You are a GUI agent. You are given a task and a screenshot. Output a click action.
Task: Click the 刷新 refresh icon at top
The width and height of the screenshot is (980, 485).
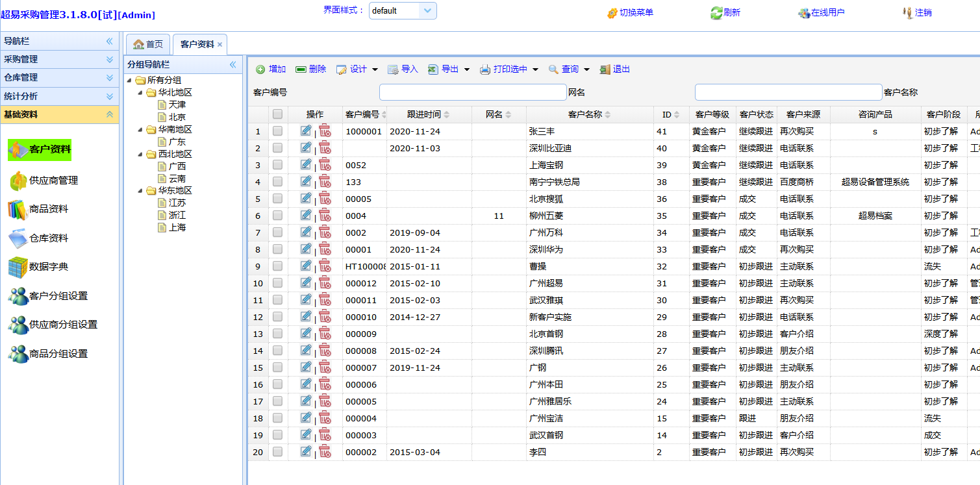pos(716,13)
